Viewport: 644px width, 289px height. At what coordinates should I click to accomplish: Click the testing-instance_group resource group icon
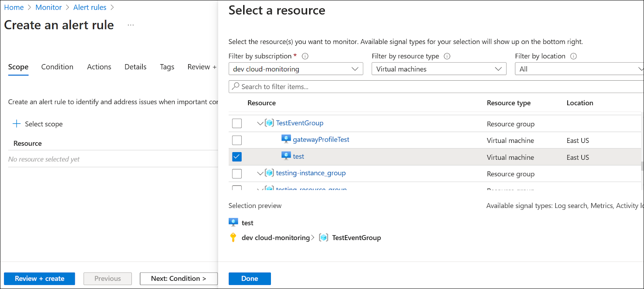(x=269, y=173)
